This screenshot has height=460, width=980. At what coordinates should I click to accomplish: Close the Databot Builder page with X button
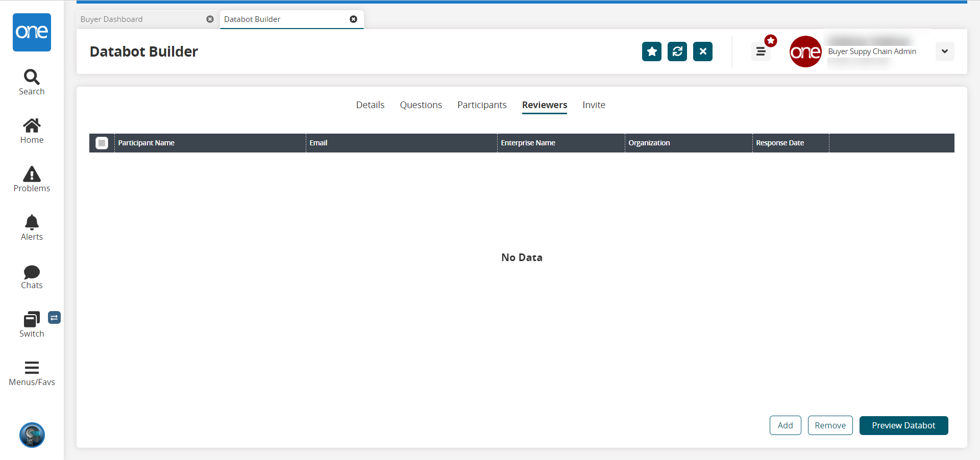pos(703,52)
